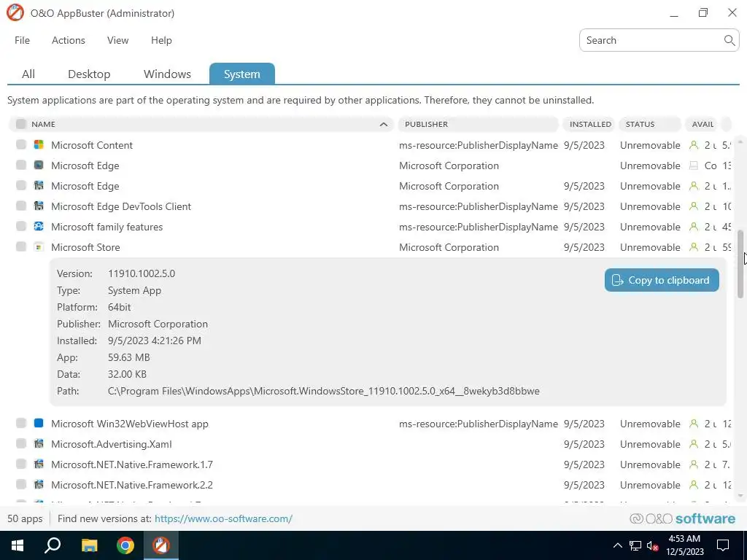Click the Microsoft Store app icon
Image resolution: width=747 pixels, height=560 pixels.
coord(39,246)
